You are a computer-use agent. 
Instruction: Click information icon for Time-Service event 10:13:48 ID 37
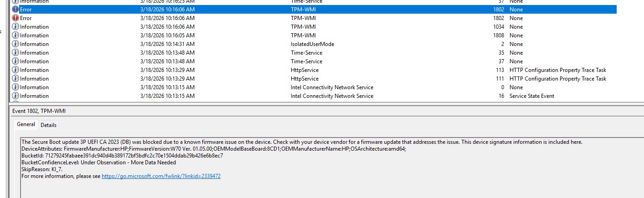click(x=15, y=61)
